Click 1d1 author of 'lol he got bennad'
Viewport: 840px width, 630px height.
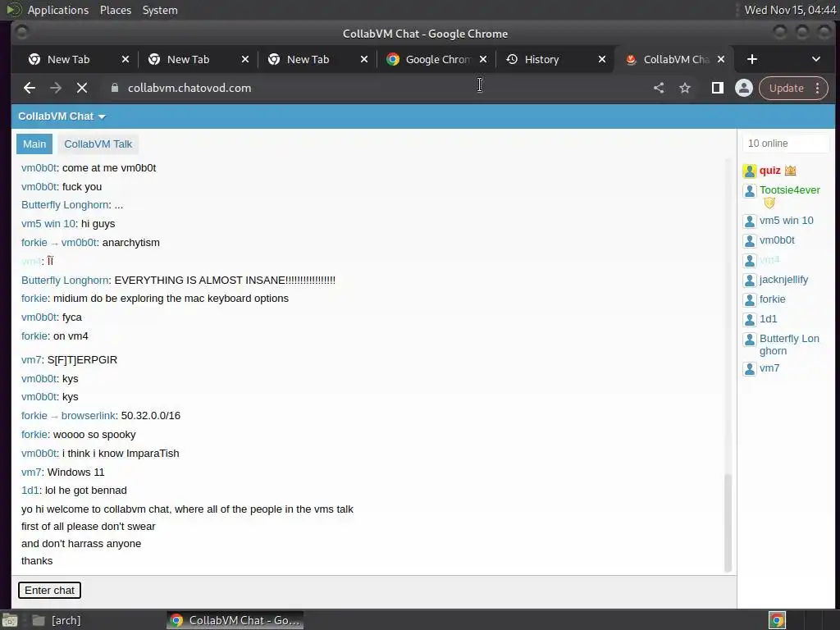pos(30,491)
